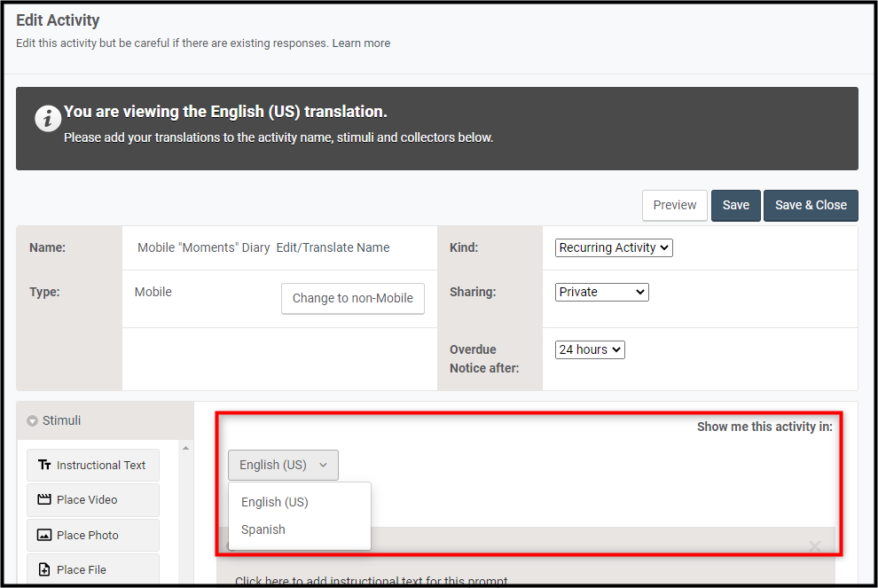This screenshot has height=588, width=878.
Task: Click "Show me this activity in:" label
Action: (x=764, y=427)
